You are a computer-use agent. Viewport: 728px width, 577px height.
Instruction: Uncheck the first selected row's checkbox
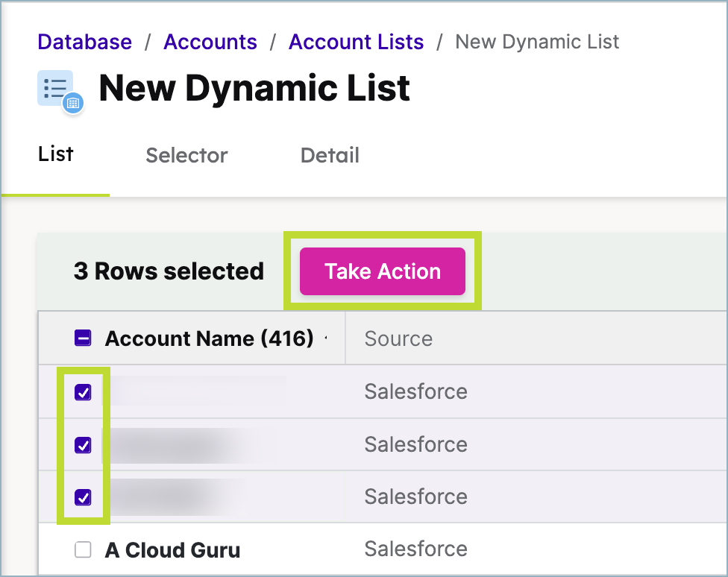click(x=84, y=391)
